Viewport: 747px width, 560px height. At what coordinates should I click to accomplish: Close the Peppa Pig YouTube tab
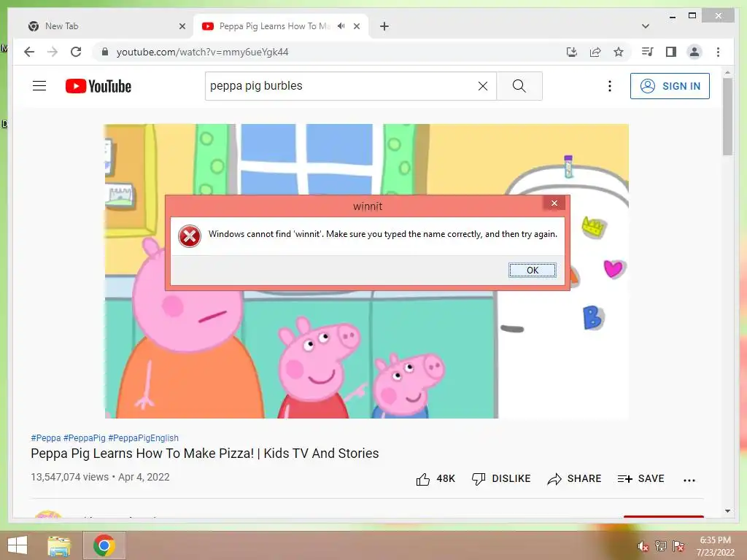click(356, 26)
